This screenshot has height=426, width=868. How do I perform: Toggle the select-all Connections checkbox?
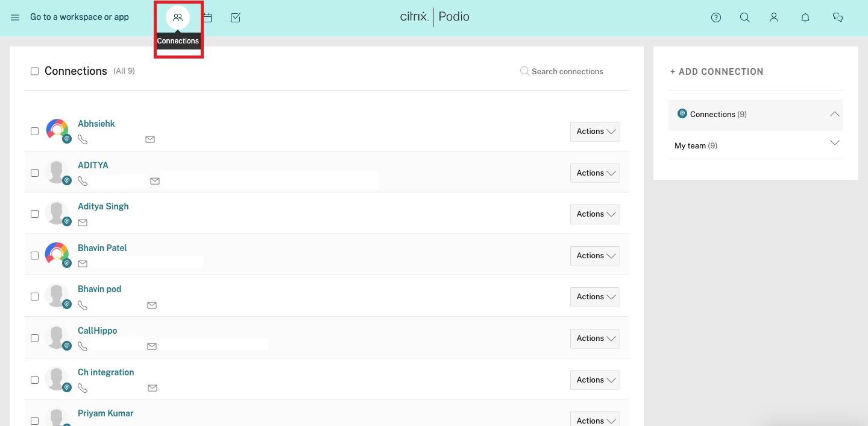pos(34,71)
